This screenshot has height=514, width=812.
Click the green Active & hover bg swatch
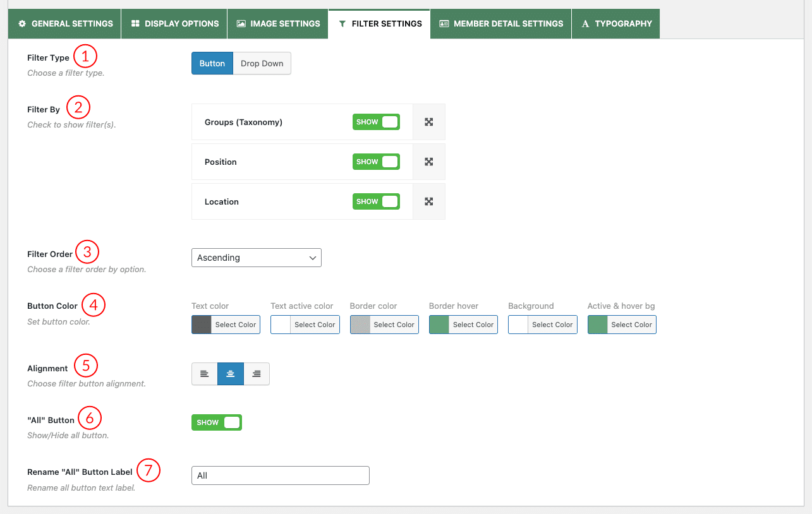598,325
